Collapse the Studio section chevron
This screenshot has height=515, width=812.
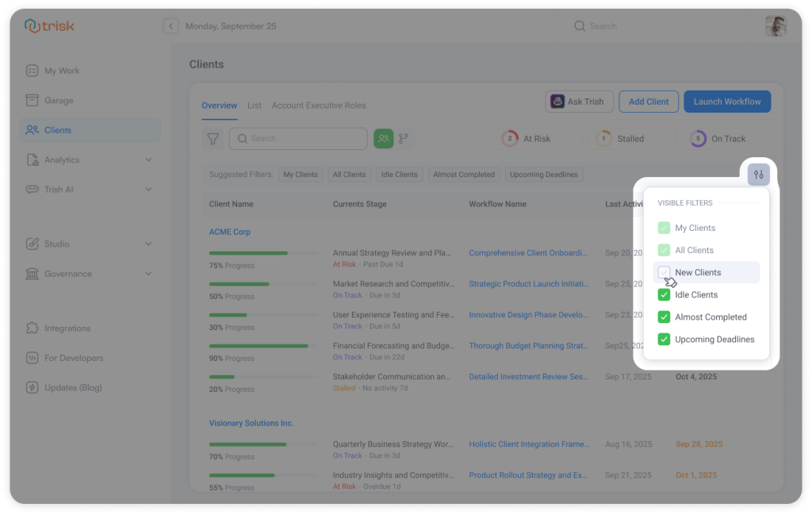[147, 244]
